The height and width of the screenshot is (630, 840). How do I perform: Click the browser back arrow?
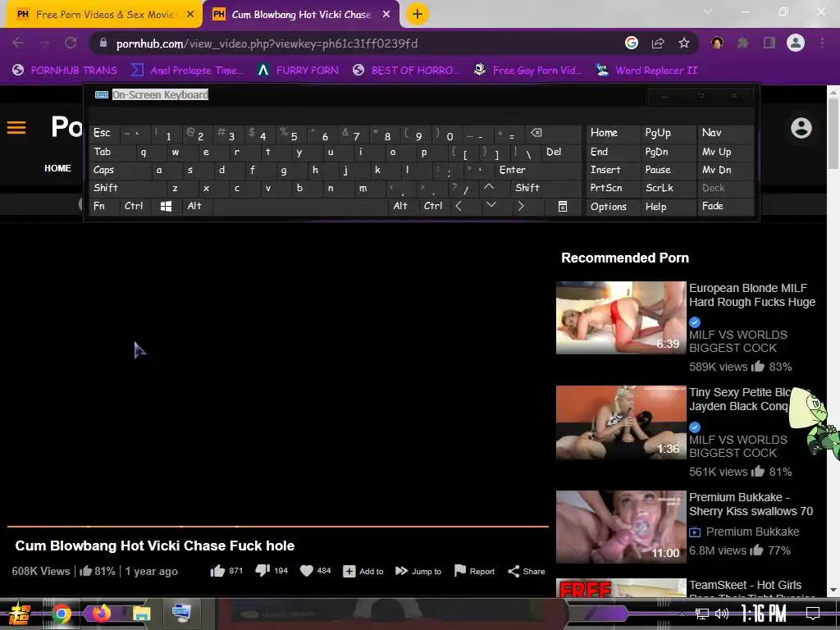pos(18,43)
